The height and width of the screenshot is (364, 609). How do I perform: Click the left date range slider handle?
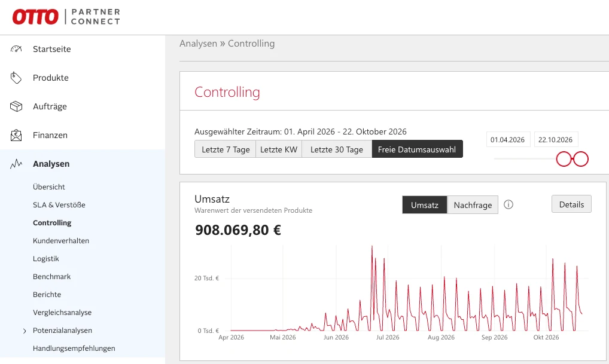(564, 159)
